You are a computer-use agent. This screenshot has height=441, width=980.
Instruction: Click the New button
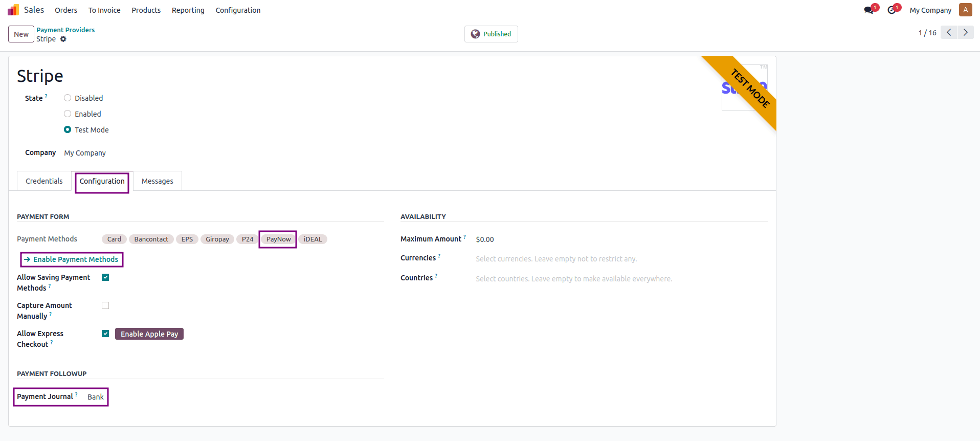(x=21, y=34)
